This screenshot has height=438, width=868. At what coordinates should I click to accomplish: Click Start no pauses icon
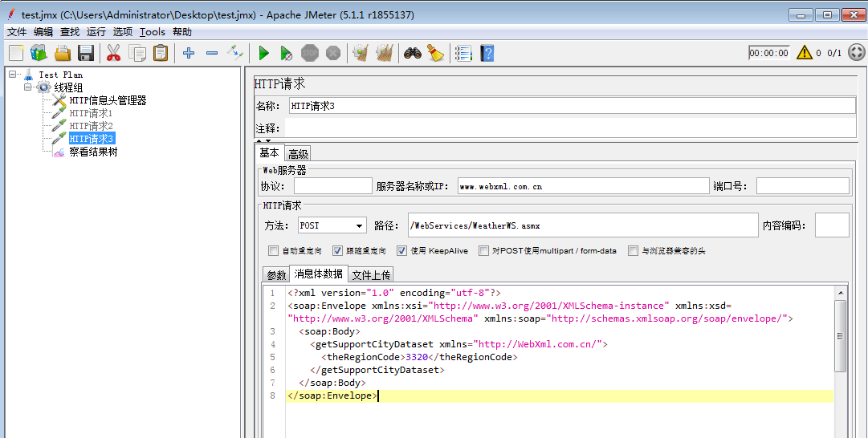pos(286,53)
